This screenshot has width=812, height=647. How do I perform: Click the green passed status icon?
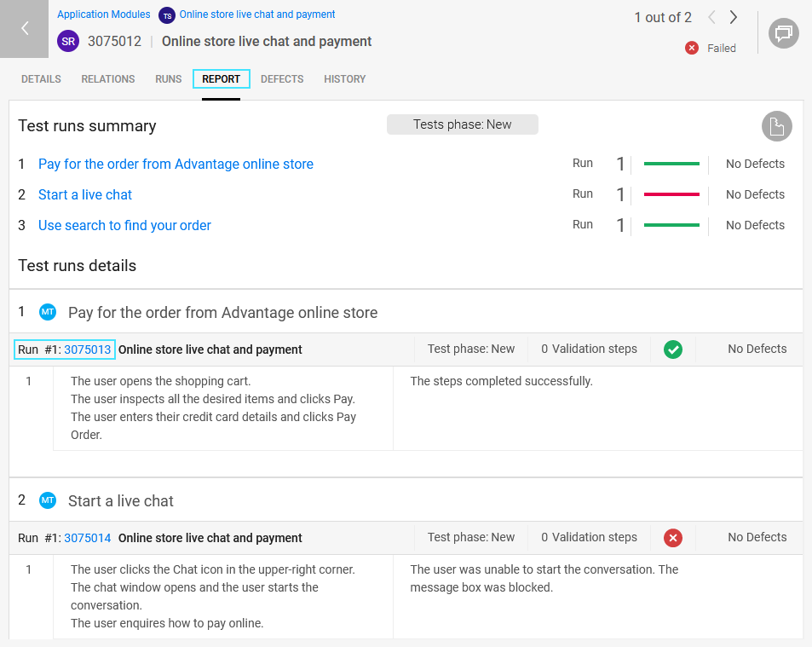click(673, 349)
